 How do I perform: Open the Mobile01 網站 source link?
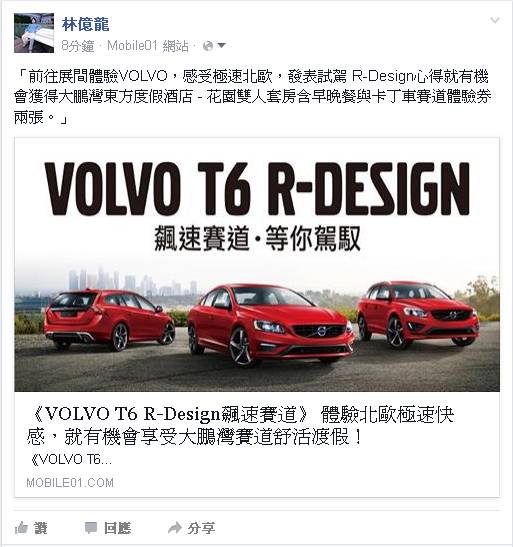148,46
